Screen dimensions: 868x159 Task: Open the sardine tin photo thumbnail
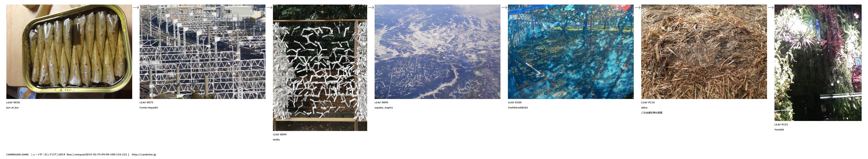click(x=69, y=52)
